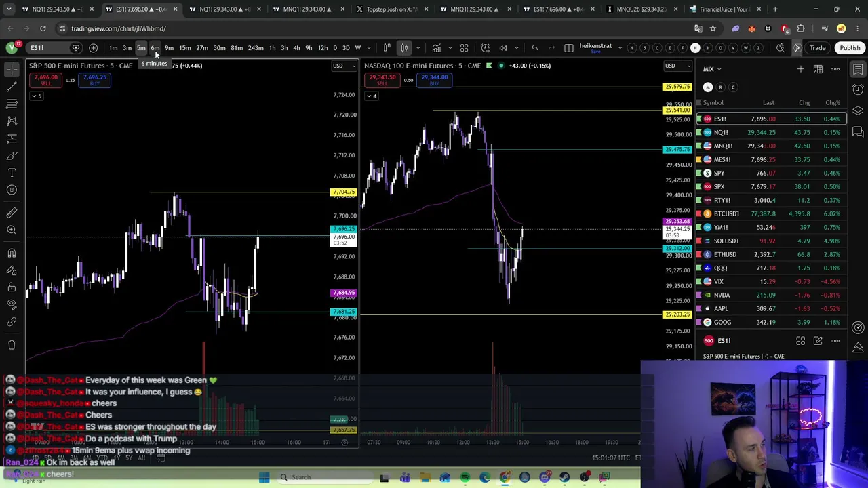
Task: Click the 29,343.50 SELL button on NASDAQ chart
Action: coord(382,80)
